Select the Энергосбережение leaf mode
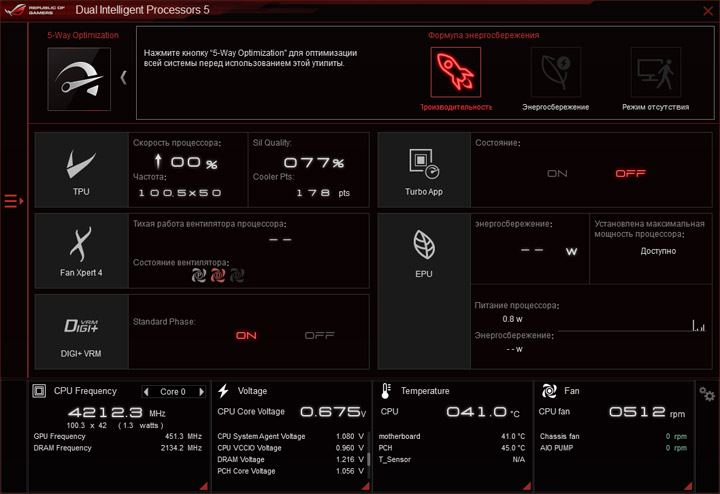Image resolution: width=720 pixels, height=494 pixels. (x=556, y=72)
